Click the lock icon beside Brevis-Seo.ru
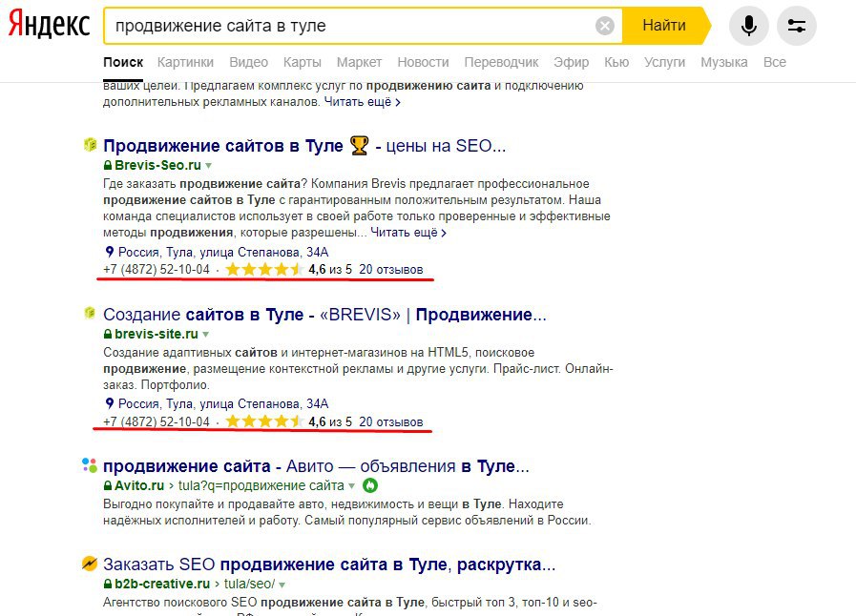The width and height of the screenshot is (856, 616). [108, 165]
